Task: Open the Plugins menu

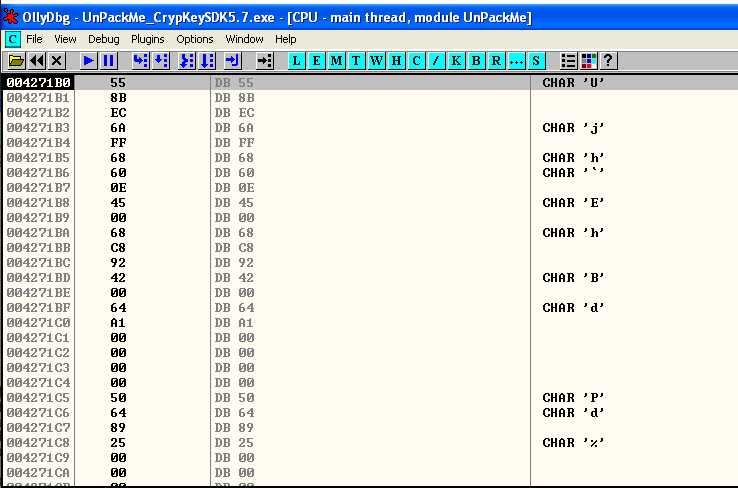Action: click(x=147, y=39)
